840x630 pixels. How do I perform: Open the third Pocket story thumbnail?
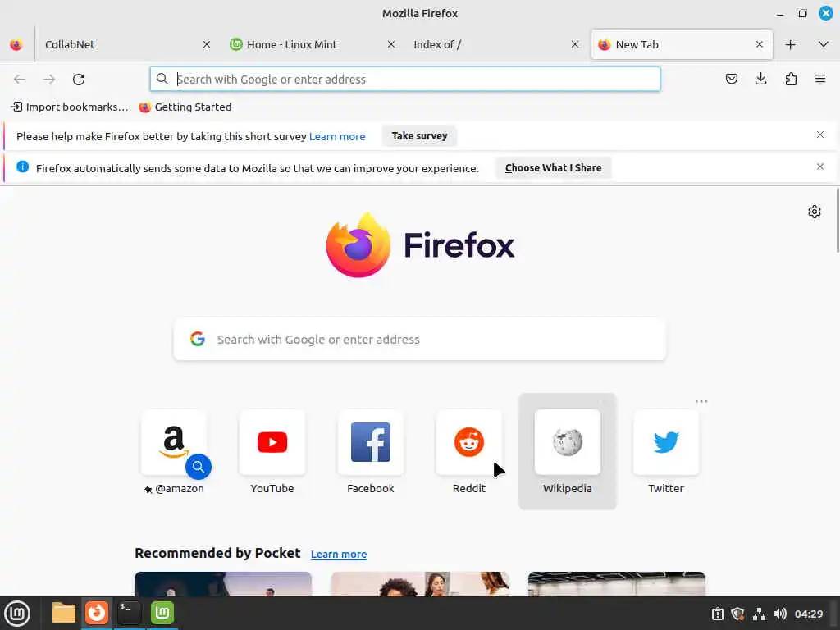point(617,584)
